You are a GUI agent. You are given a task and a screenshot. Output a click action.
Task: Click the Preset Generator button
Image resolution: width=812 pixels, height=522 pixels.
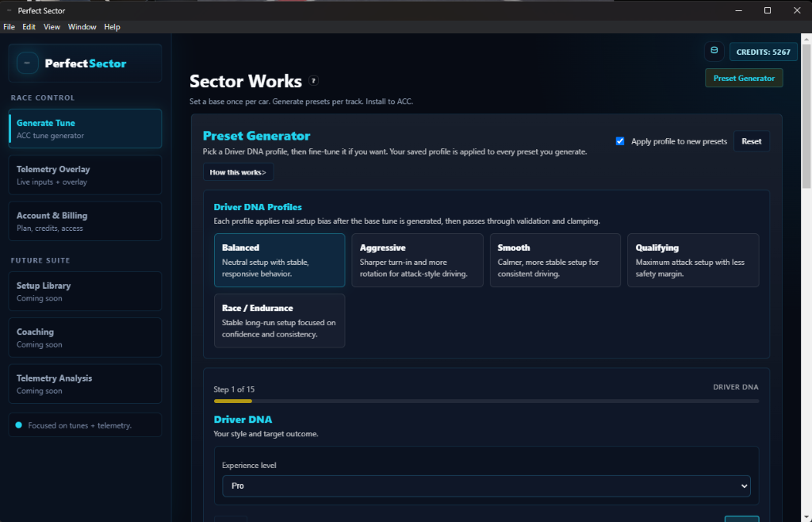tap(744, 79)
